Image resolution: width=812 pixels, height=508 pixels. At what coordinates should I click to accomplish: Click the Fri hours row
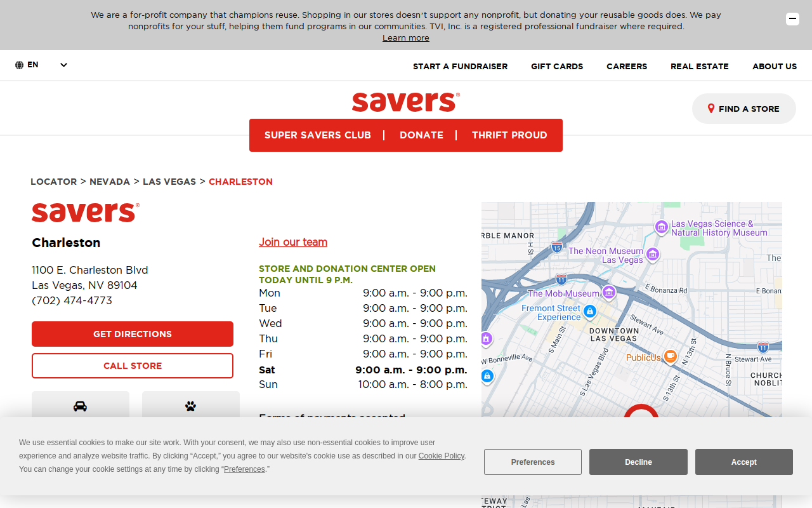(363, 354)
